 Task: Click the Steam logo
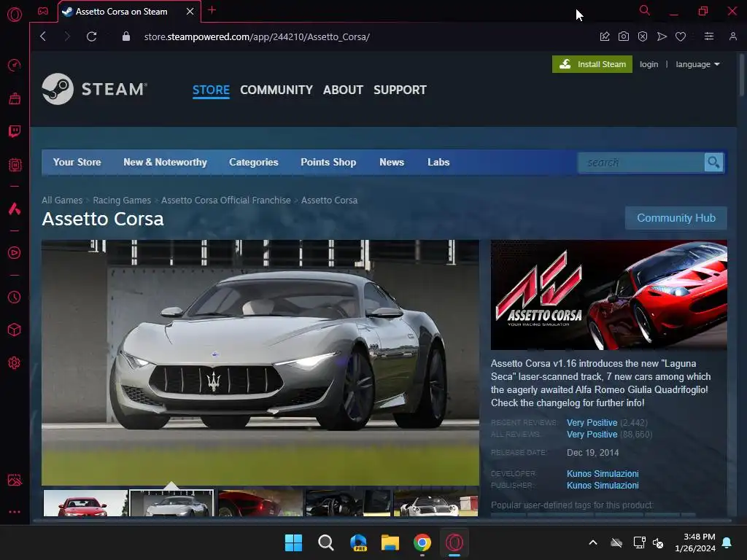coord(94,89)
